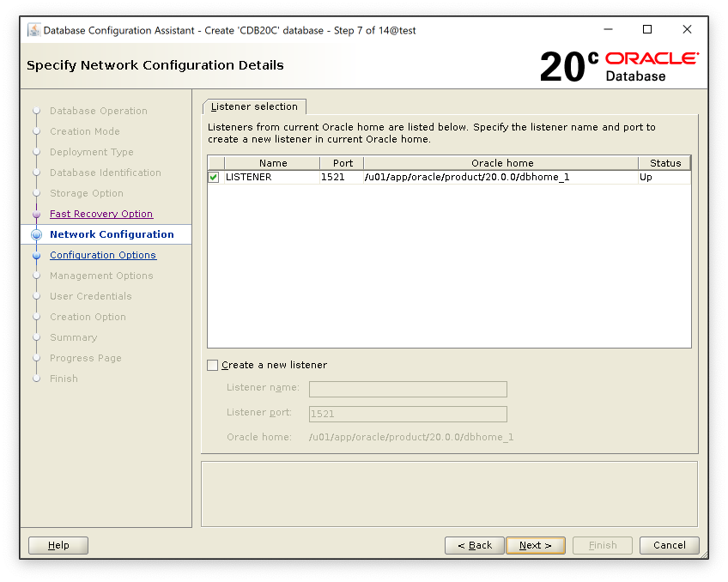Screen dimensions: 728x582
Task: Click the Up status cell
Action: 664,178
